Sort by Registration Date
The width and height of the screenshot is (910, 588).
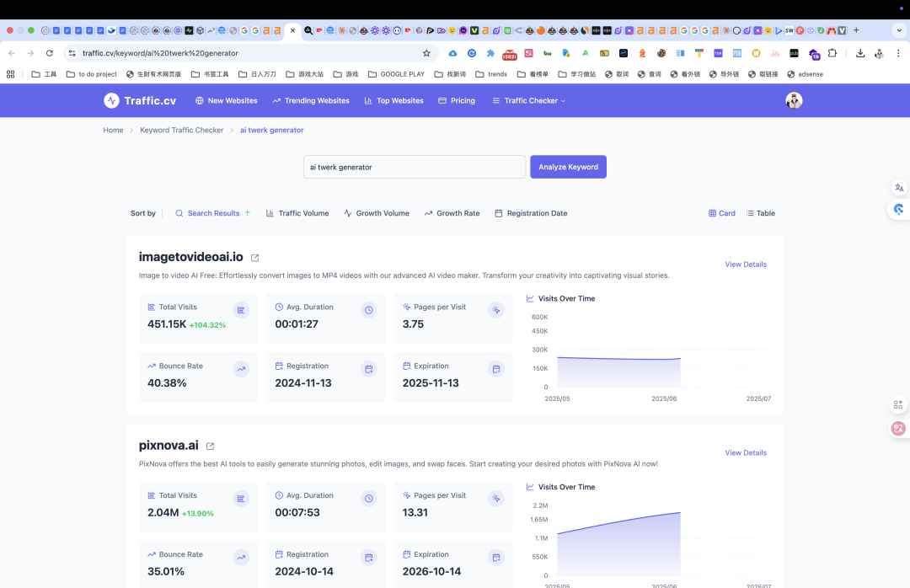coord(531,213)
